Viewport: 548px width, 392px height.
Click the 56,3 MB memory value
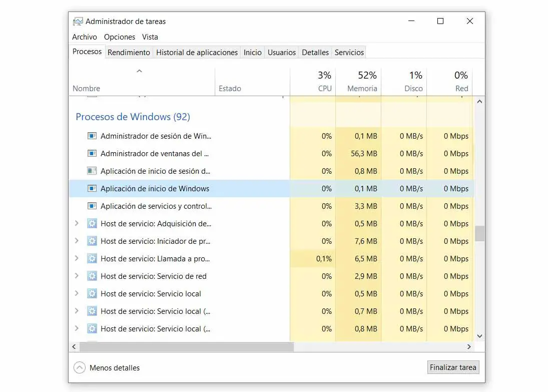[364, 153]
